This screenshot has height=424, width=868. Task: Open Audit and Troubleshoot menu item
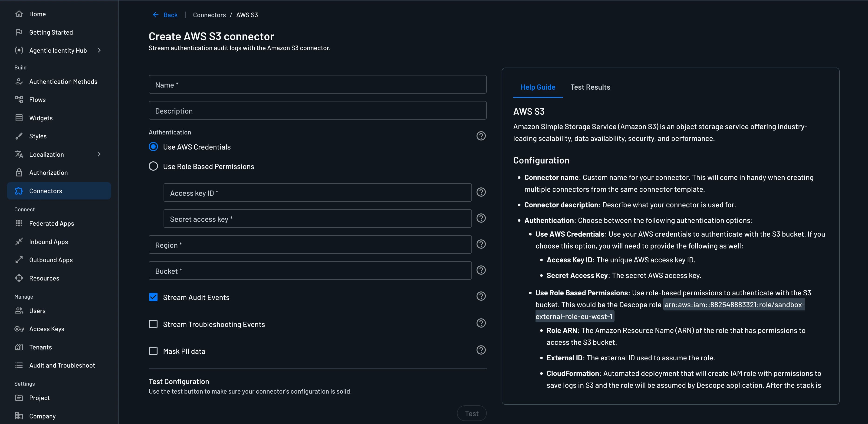59,365
